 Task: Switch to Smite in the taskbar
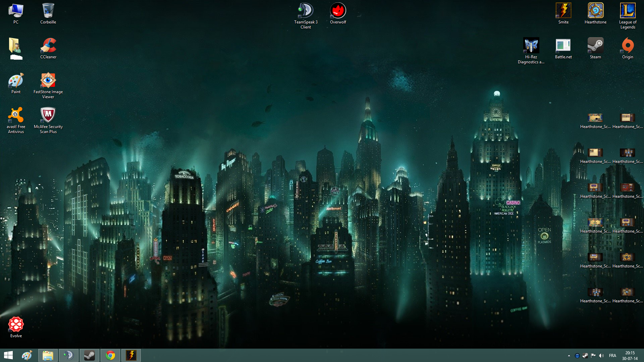131,355
